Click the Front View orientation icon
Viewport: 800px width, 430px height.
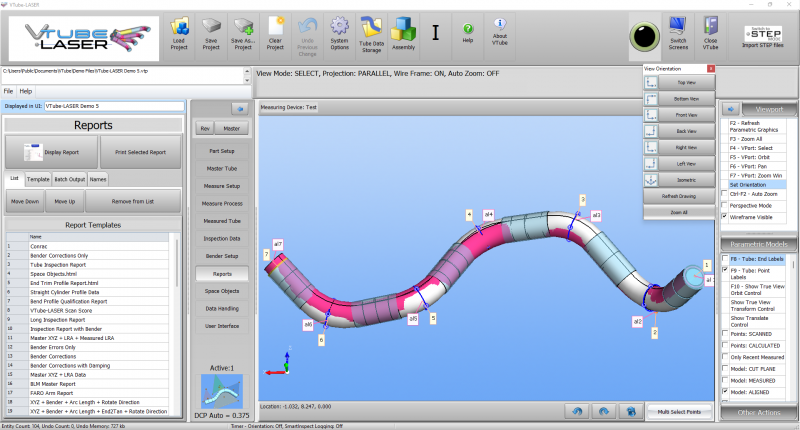click(651, 115)
